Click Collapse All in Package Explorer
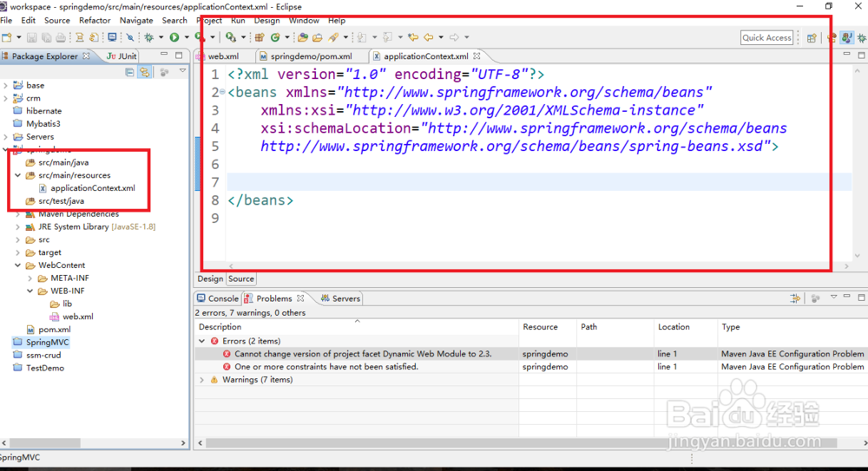 129,72
